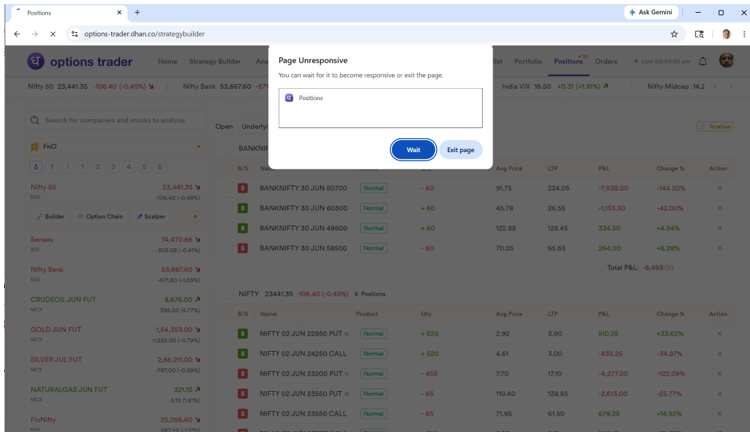This screenshot has width=750, height=432.
Task: Tick the BANKNIFTY 30 JUN 58500 checkbox
Action: tap(228, 248)
